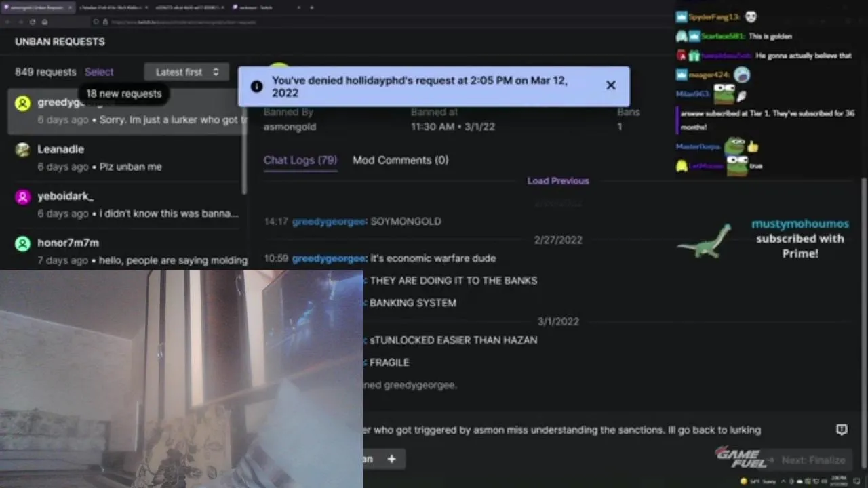The width and height of the screenshot is (868, 488).
Task: Select the third browser tab
Action: 187,7
